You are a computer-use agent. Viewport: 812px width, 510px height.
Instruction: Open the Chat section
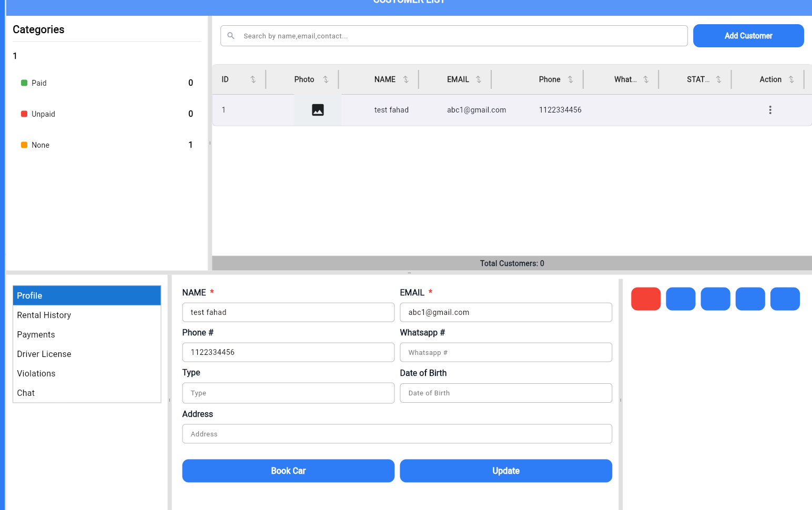point(26,393)
